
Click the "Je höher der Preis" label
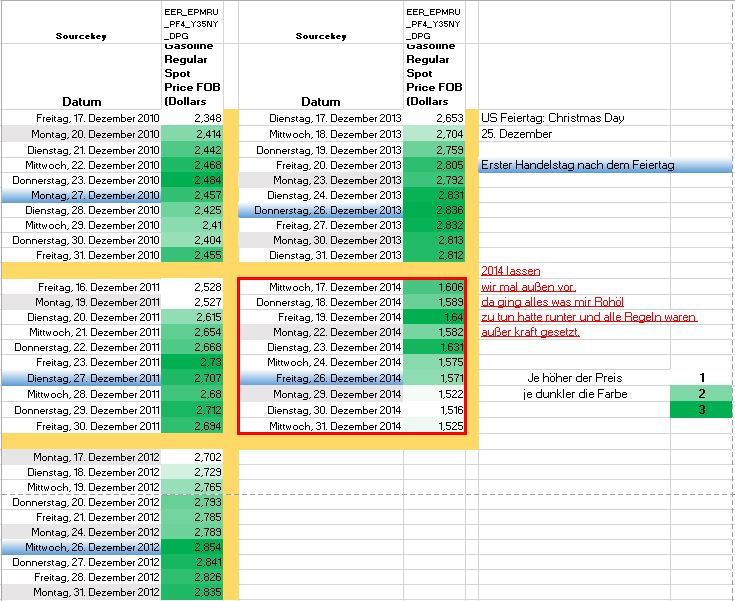pos(574,378)
